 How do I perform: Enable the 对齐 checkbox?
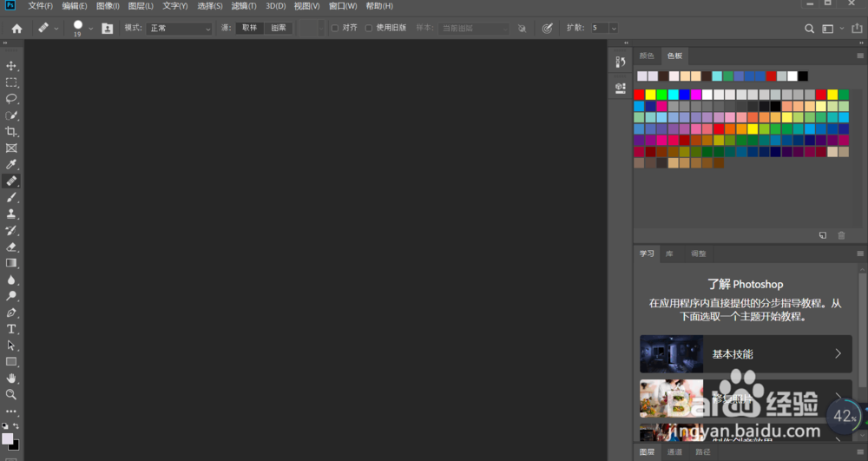[x=335, y=29]
